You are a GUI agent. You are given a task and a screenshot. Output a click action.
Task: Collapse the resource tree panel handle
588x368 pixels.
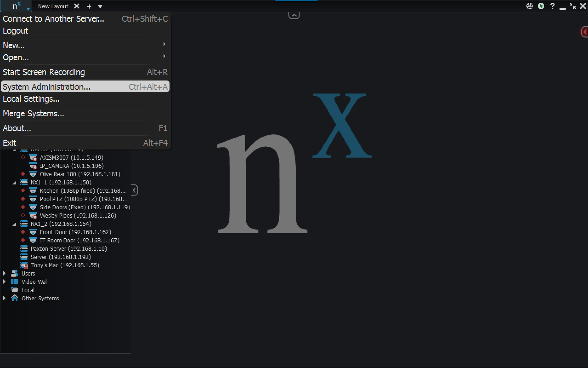click(135, 190)
